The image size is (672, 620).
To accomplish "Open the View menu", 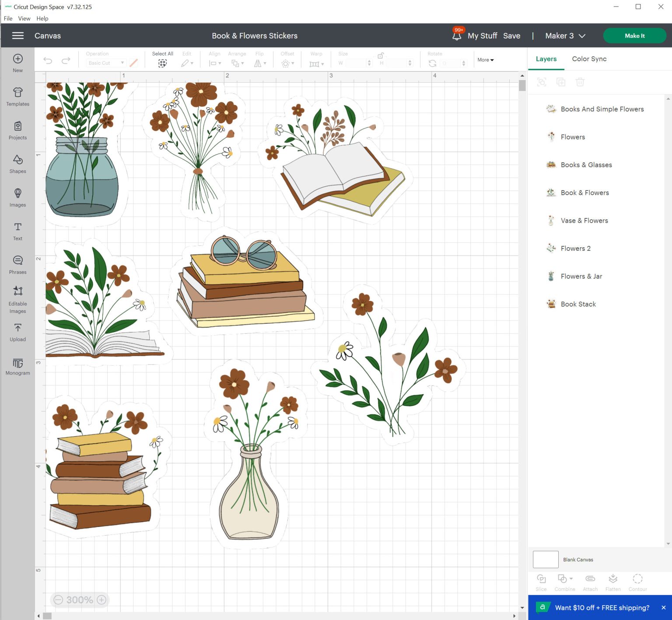I will pyautogui.click(x=24, y=18).
